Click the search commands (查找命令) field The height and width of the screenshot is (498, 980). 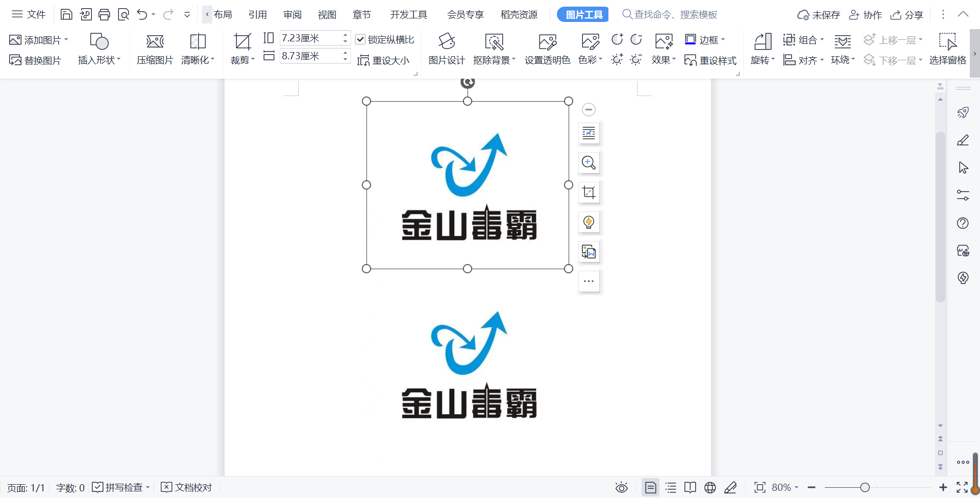670,15
